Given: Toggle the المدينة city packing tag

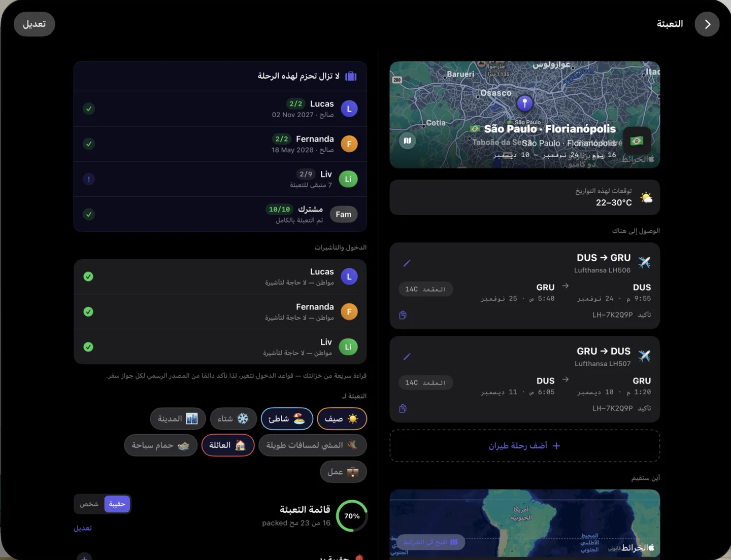Looking at the screenshot, I should pos(178,418).
